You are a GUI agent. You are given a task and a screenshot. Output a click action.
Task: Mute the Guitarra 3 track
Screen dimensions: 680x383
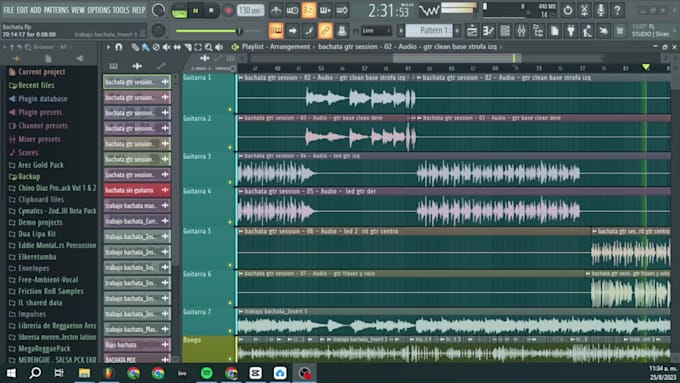tap(230, 183)
